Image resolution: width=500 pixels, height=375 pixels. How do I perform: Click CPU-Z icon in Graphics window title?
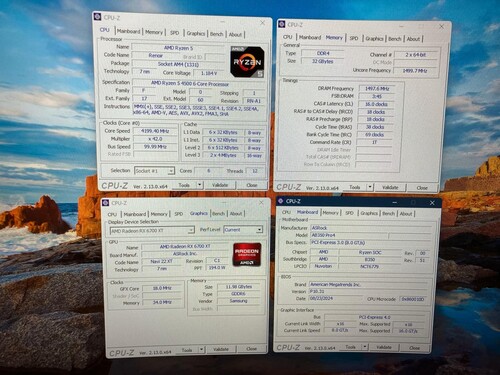106,203
